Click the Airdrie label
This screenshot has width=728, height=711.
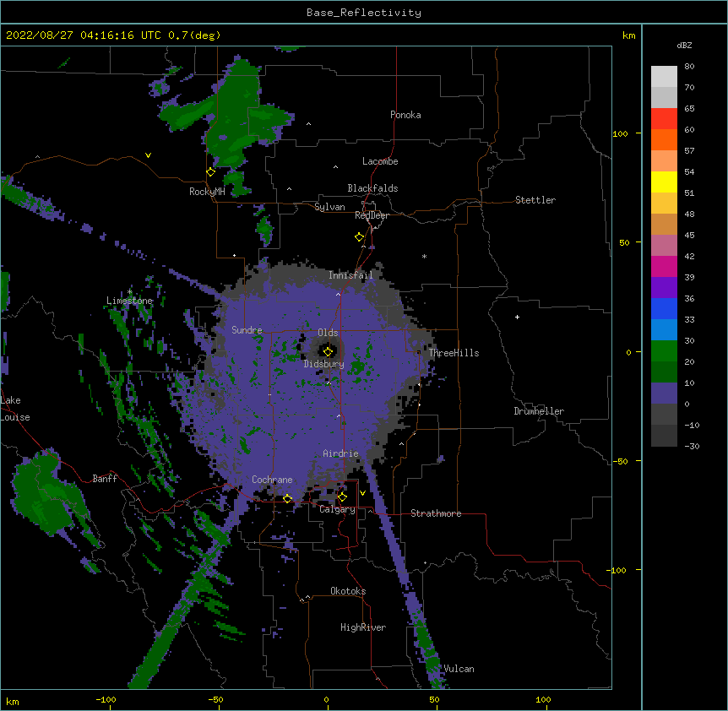[x=340, y=453]
